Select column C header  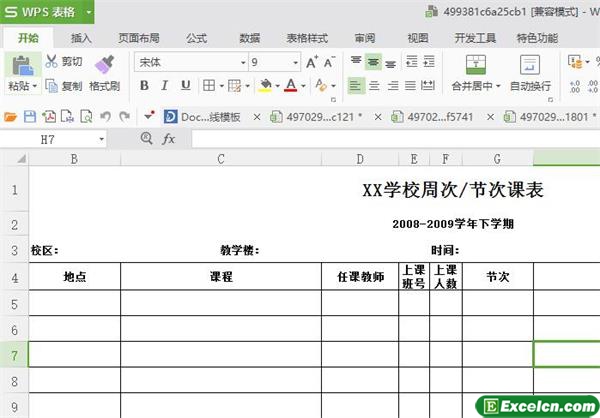click(x=221, y=159)
